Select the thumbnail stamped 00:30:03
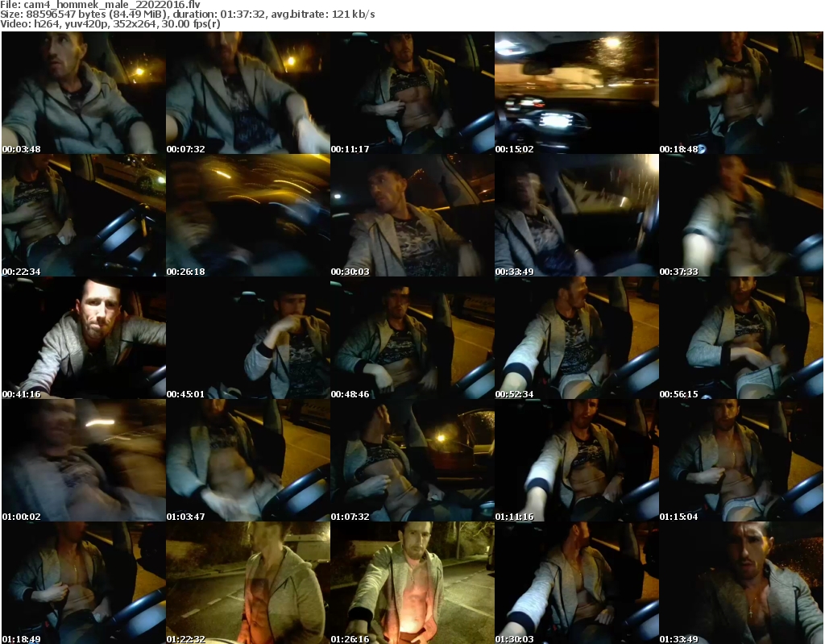 (x=412, y=215)
